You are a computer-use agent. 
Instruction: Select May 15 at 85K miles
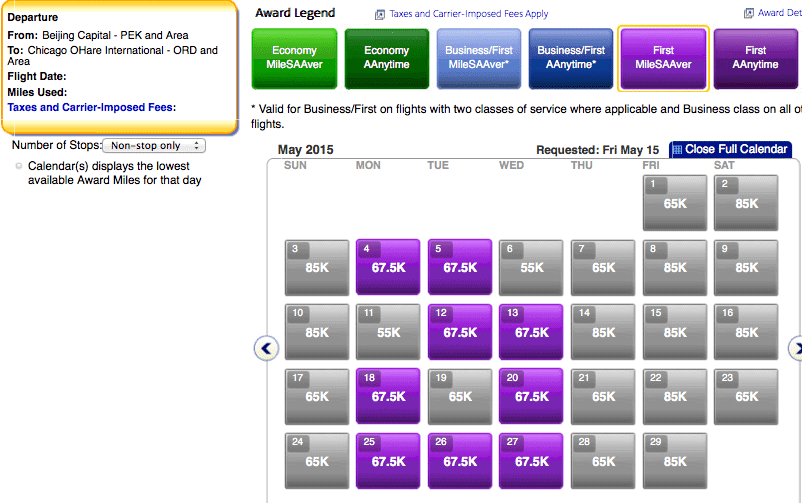pos(675,332)
